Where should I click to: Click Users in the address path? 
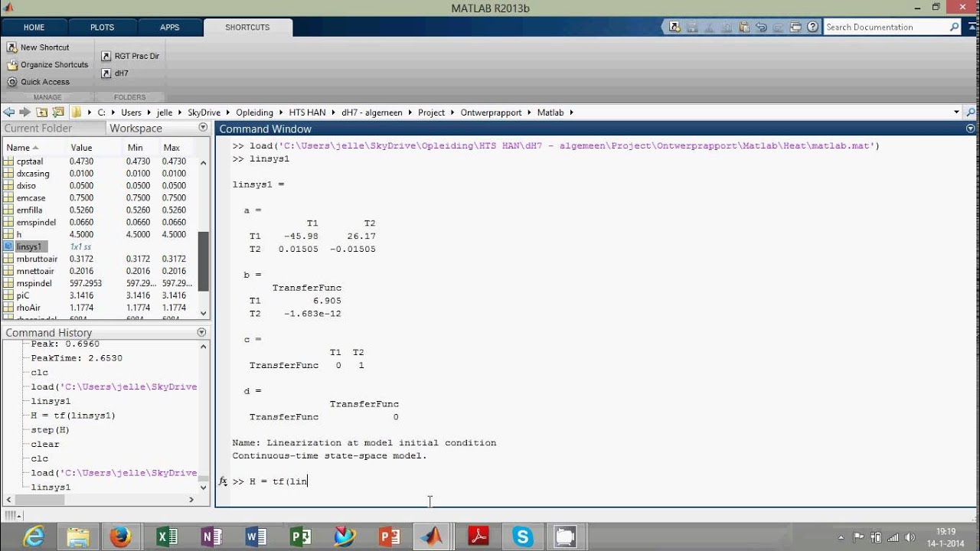point(131,112)
